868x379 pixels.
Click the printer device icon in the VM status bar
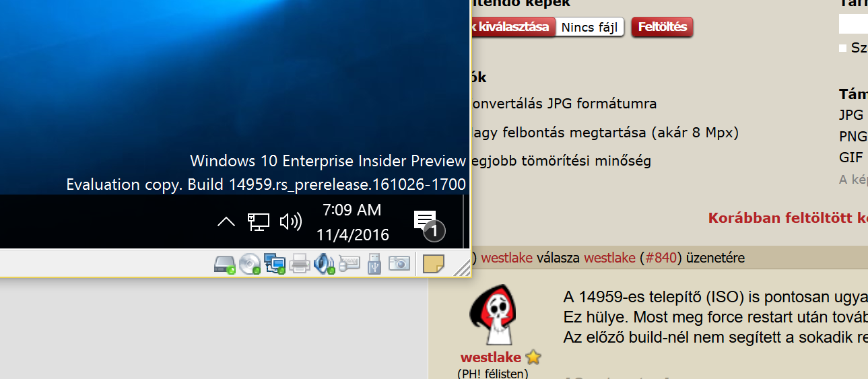[x=300, y=264]
